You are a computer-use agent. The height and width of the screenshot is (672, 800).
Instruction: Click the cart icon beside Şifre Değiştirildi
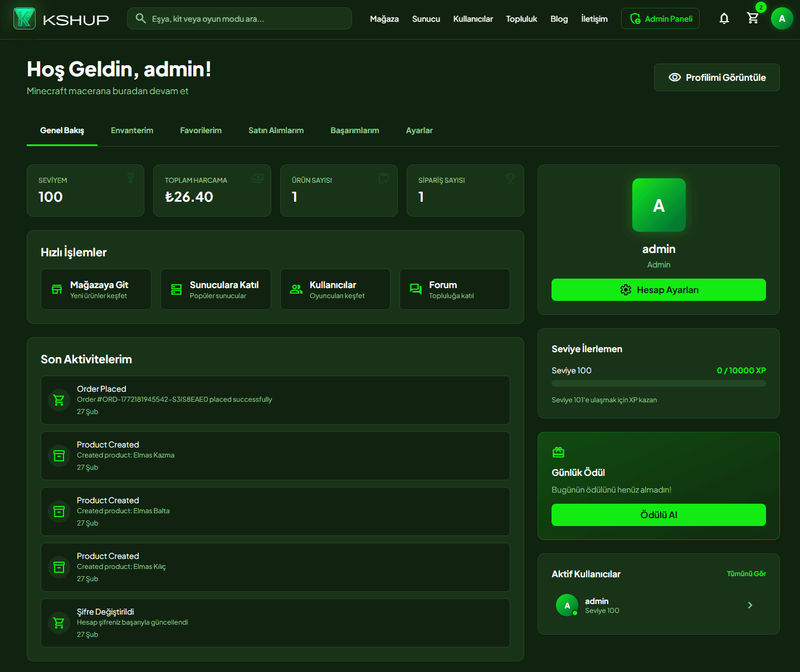59,623
